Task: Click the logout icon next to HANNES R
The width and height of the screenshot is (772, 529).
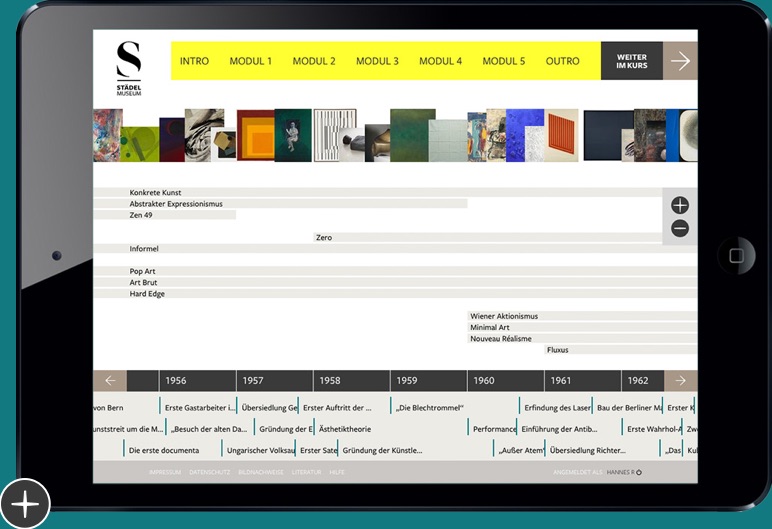Action: click(639, 473)
